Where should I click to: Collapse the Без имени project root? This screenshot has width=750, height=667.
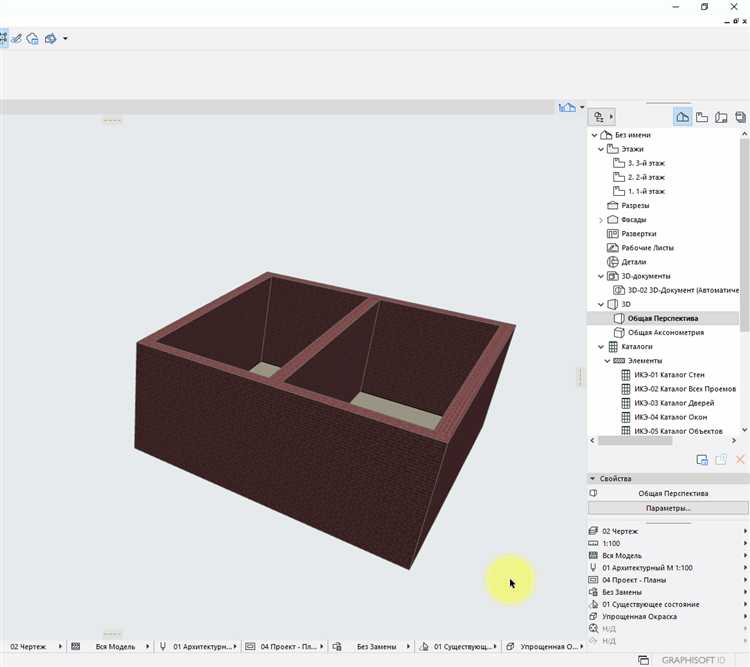coord(595,135)
